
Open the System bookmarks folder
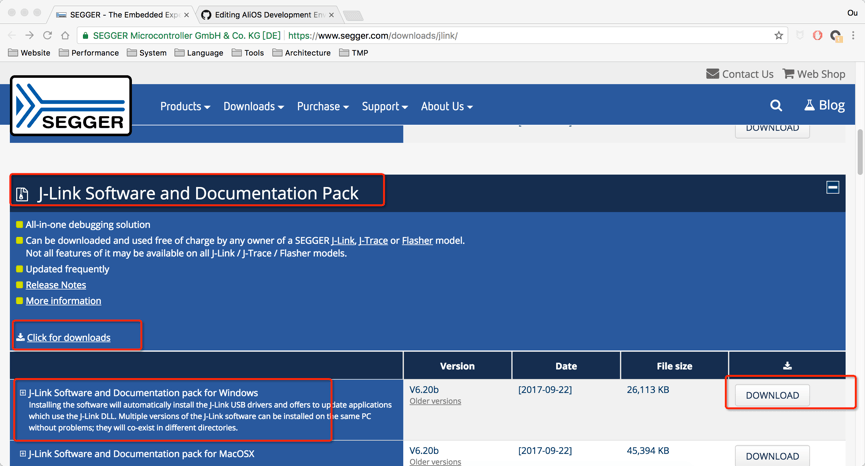pyautogui.click(x=147, y=53)
